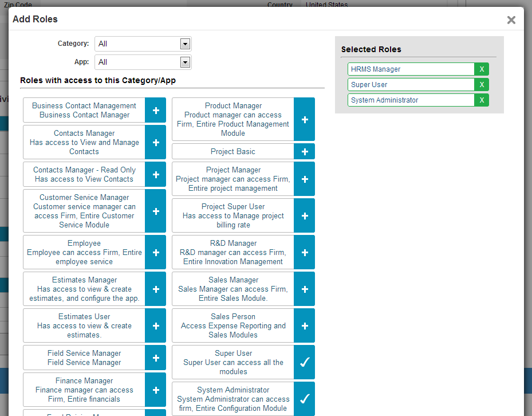Click plus icon for Contacts Manager - Read Only

coord(155,174)
